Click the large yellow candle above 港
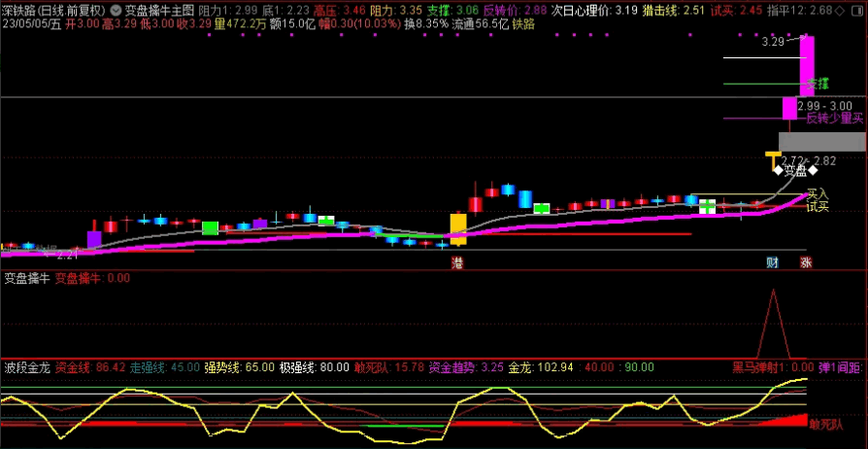Image resolution: width=868 pixels, height=449 pixels. click(458, 229)
